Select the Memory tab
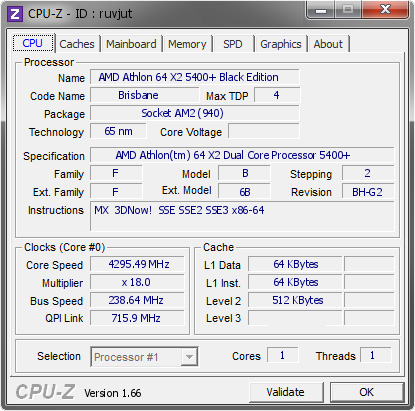This screenshot has height=411, width=415. click(187, 44)
